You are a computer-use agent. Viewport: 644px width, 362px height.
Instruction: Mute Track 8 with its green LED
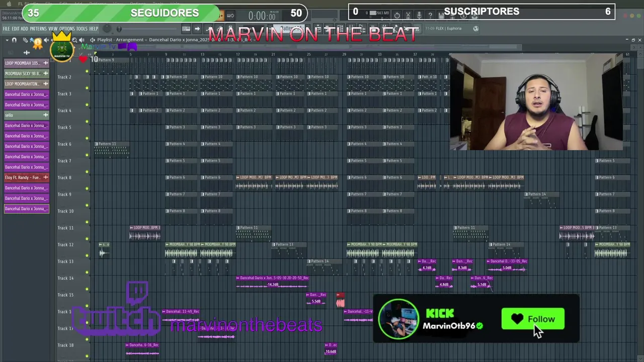pyautogui.click(x=87, y=189)
